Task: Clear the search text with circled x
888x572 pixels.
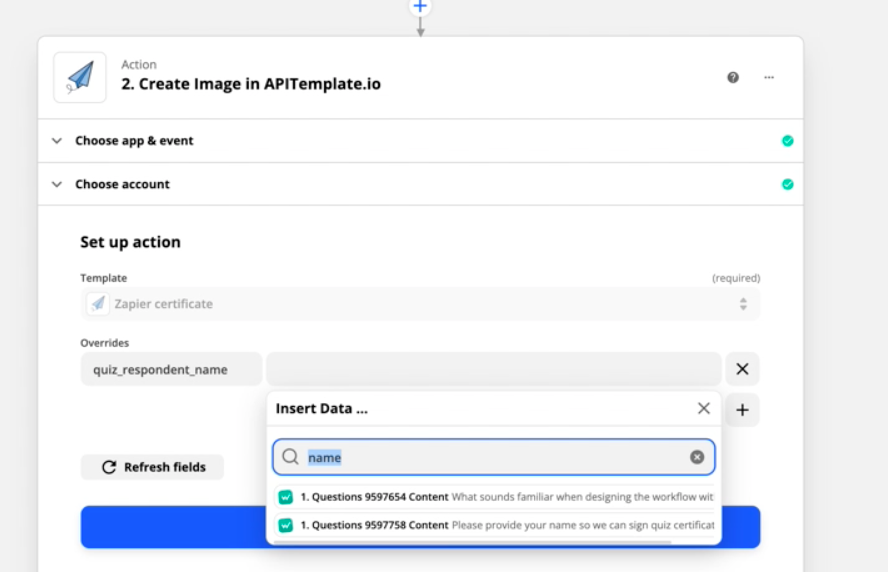Action: tap(697, 457)
